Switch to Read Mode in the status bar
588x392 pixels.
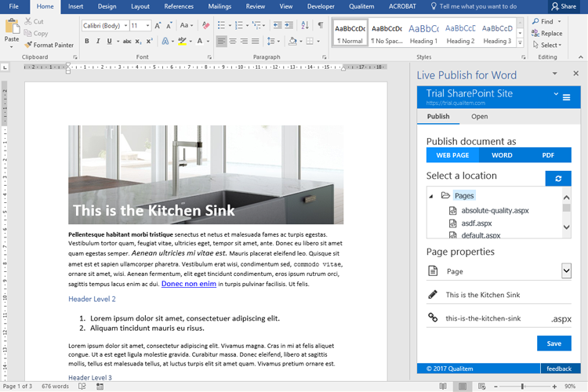pyautogui.click(x=443, y=386)
